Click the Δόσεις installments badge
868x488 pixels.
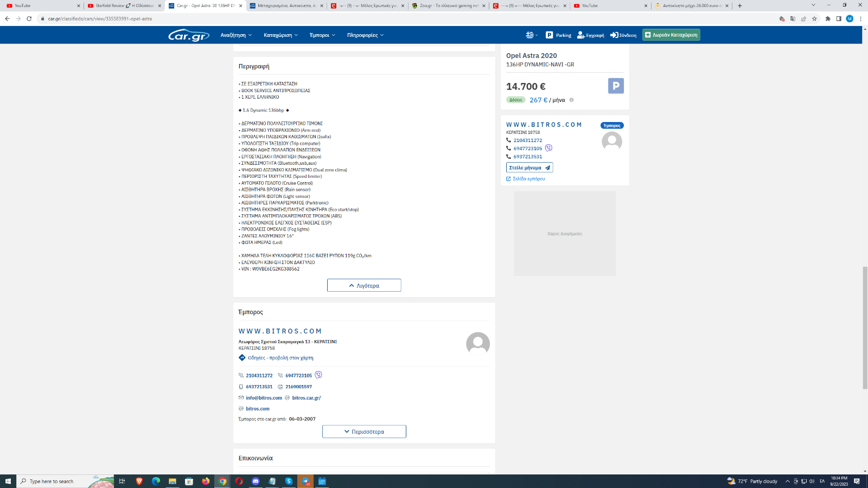tap(516, 100)
